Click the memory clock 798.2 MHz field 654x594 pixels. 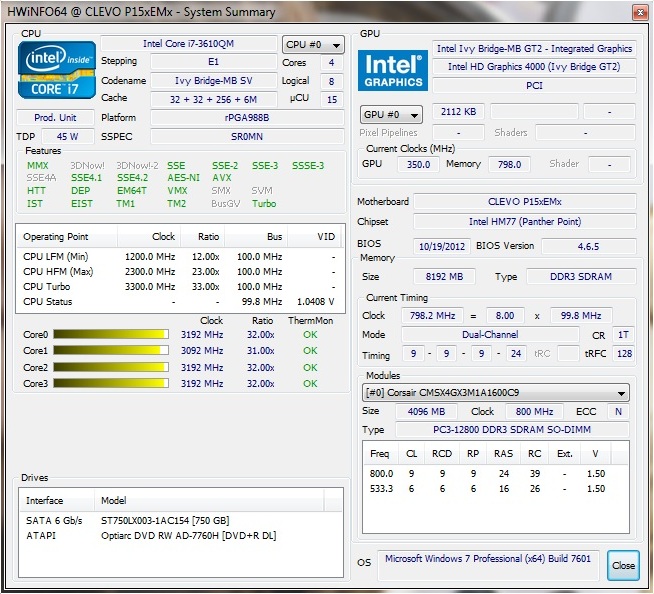click(432, 315)
